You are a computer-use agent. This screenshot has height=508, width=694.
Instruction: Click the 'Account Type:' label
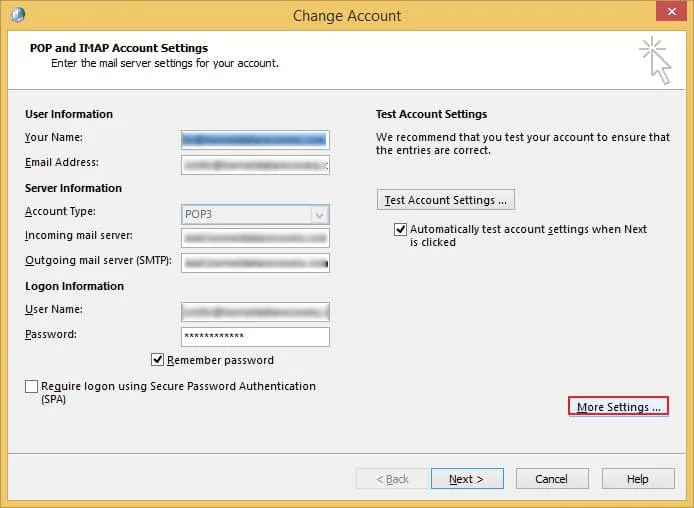click(x=60, y=212)
